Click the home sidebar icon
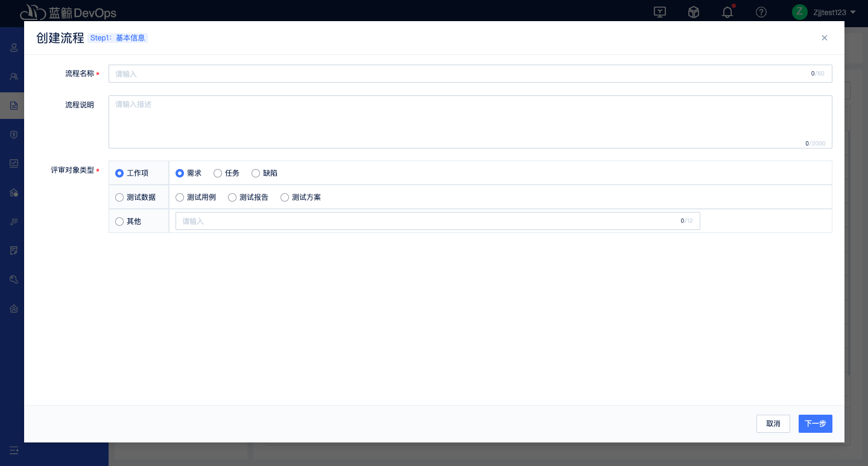Viewport: 868px width, 466px height. tap(14, 308)
